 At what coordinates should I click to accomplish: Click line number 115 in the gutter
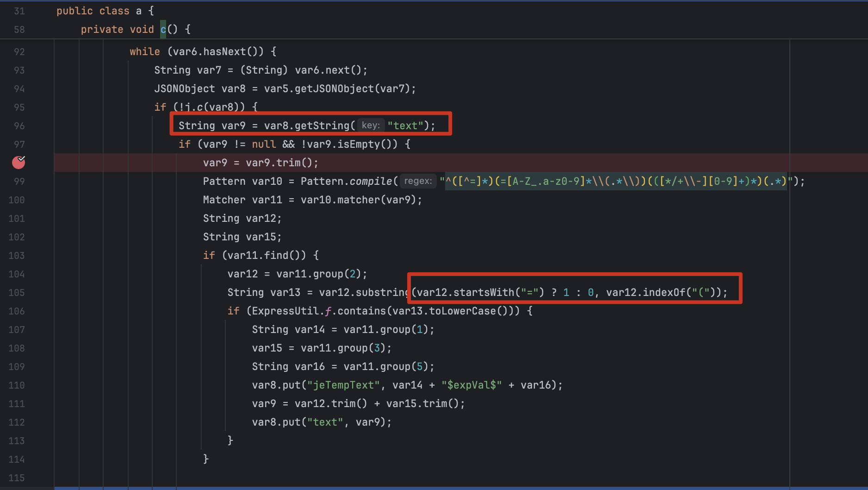(x=17, y=477)
